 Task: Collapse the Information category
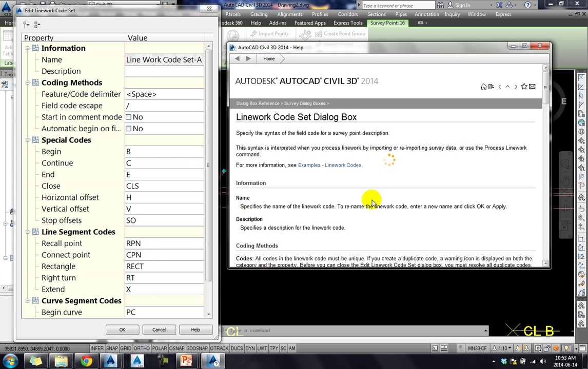pyautogui.click(x=27, y=48)
